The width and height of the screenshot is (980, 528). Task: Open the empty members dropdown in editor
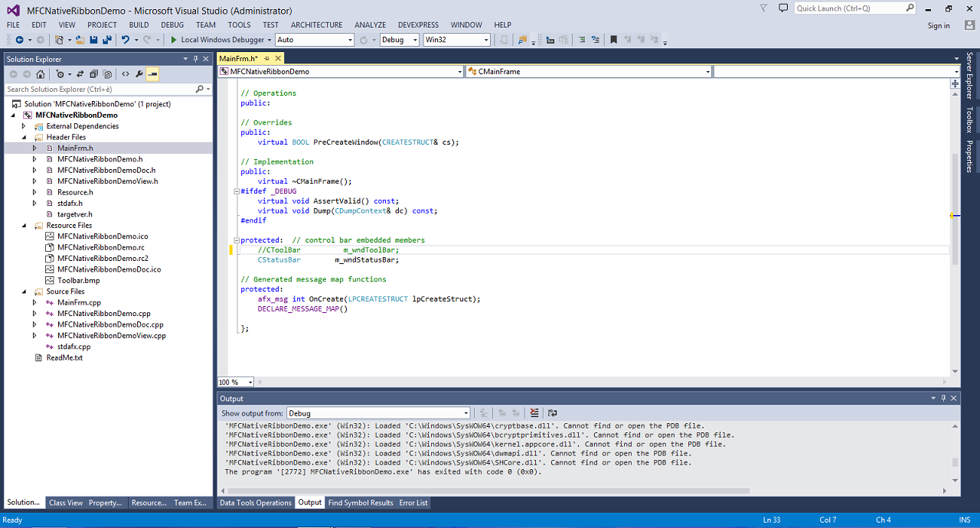click(837, 71)
